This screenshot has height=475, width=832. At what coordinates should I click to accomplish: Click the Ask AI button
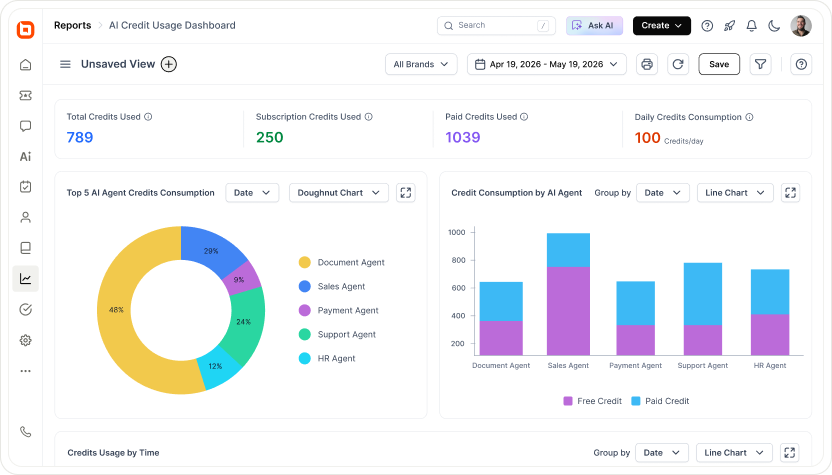(594, 25)
